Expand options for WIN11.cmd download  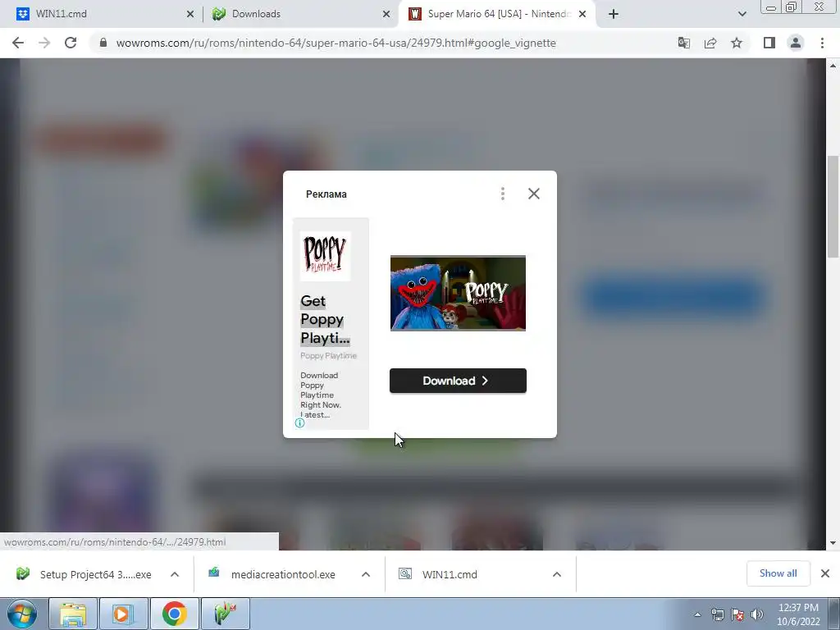(x=557, y=574)
